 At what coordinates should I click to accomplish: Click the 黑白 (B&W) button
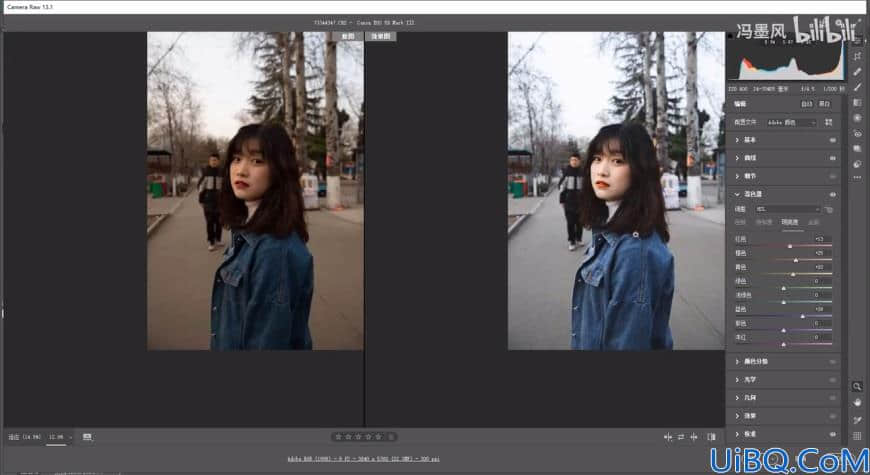(x=825, y=104)
